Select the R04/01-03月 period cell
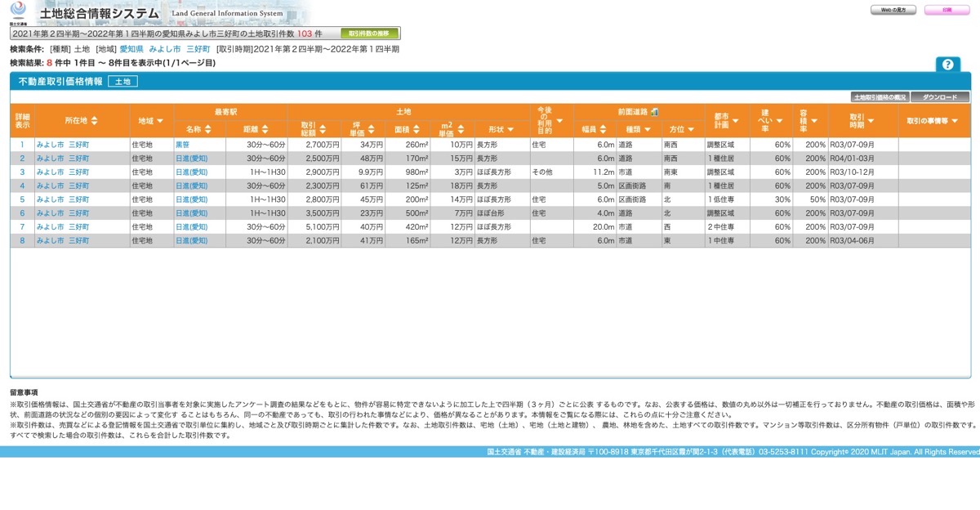This screenshot has width=980, height=510. pyautogui.click(x=862, y=159)
